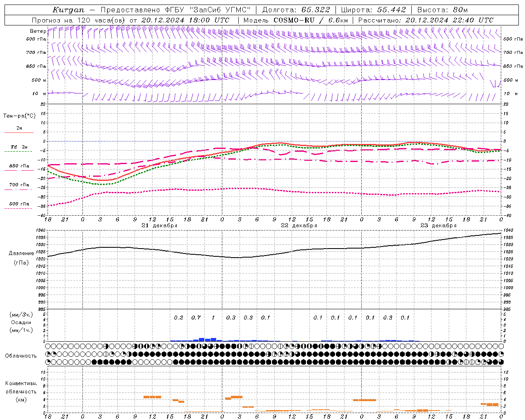Click the '0.2' precipitation value
Screen dimensions: 525x420
[x=178, y=317]
